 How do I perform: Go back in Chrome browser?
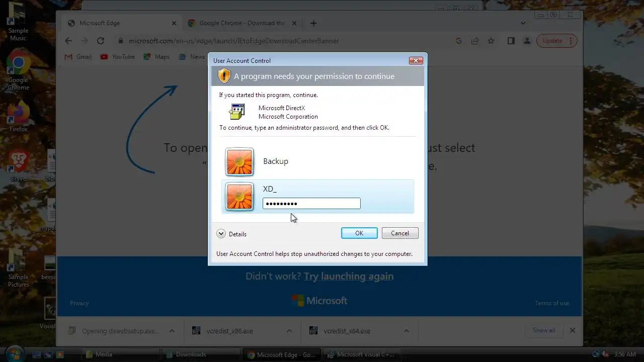pyautogui.click(x=68, y=41)
